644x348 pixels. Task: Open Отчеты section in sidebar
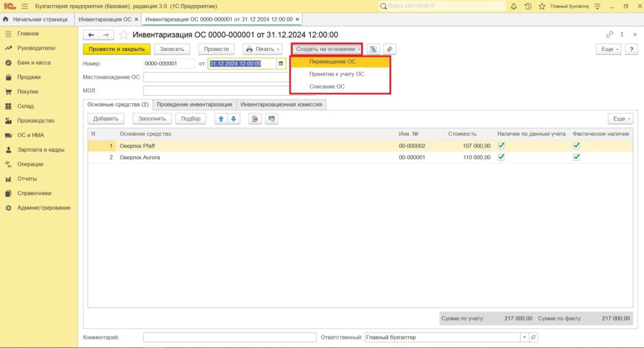pyautogui.click(x=26, y=179)
